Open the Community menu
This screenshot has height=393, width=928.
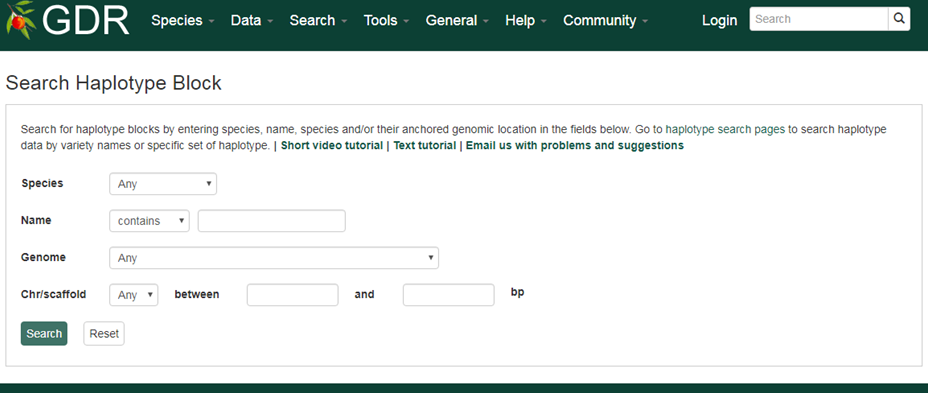tap(606, 20)
